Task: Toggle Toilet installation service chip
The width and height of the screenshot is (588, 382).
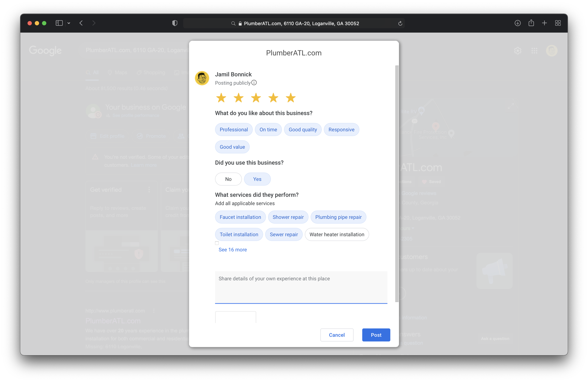Action: click(x=239, y=234)
